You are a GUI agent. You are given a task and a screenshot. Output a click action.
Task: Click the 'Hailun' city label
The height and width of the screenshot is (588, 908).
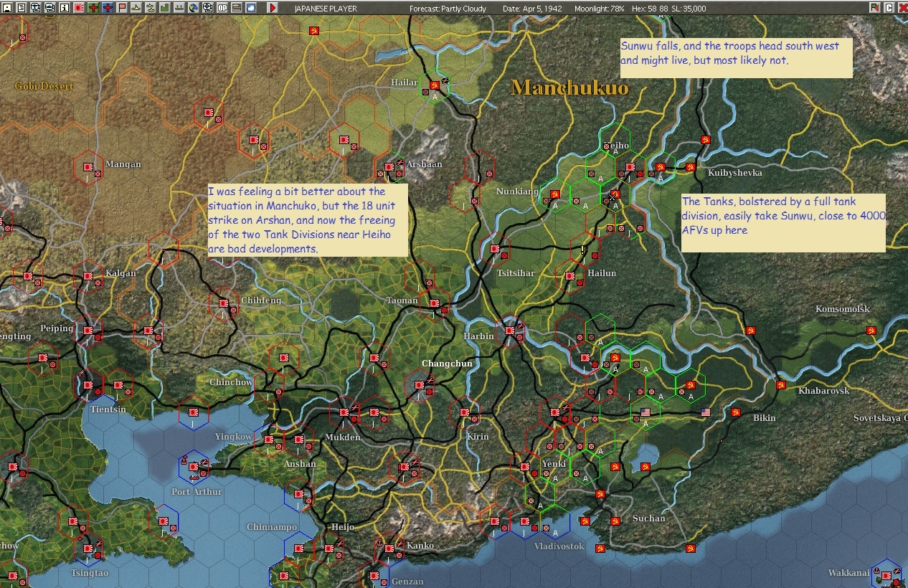coord(602,273)
